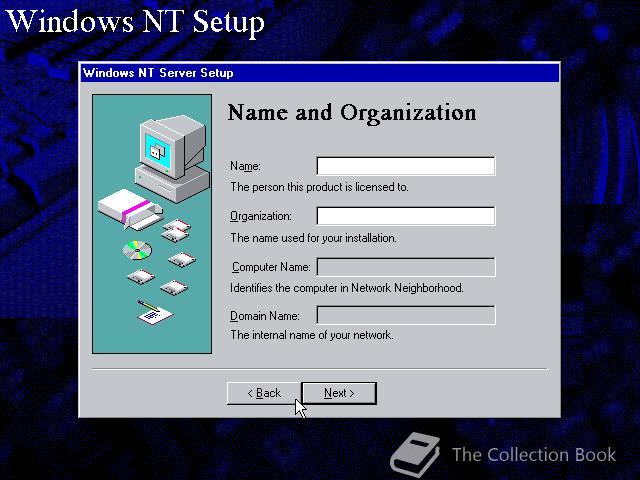Click "The person this product is licensed to."
Viewport: 640px width, 480px height.
319,187
